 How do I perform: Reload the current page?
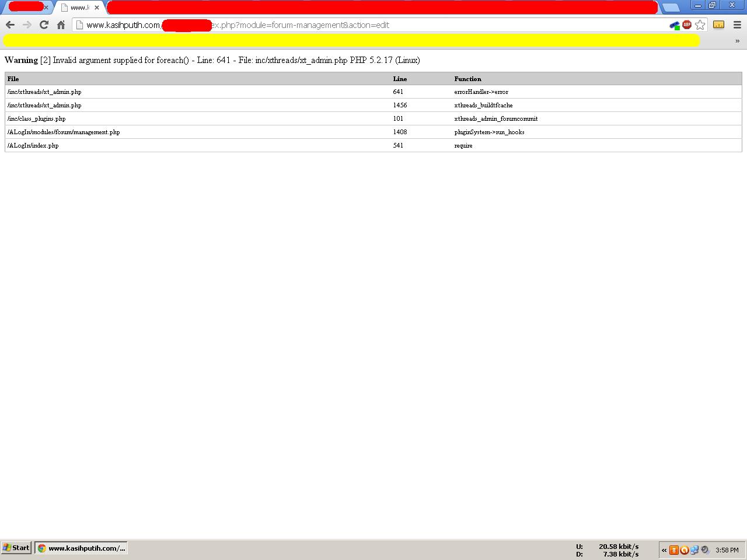[x=44, y=24]
